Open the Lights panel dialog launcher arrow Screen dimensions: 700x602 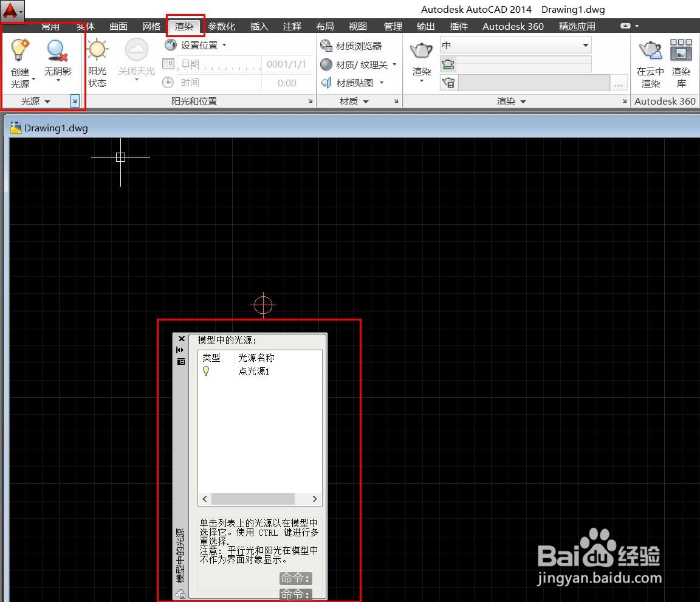tap(75, 102)
